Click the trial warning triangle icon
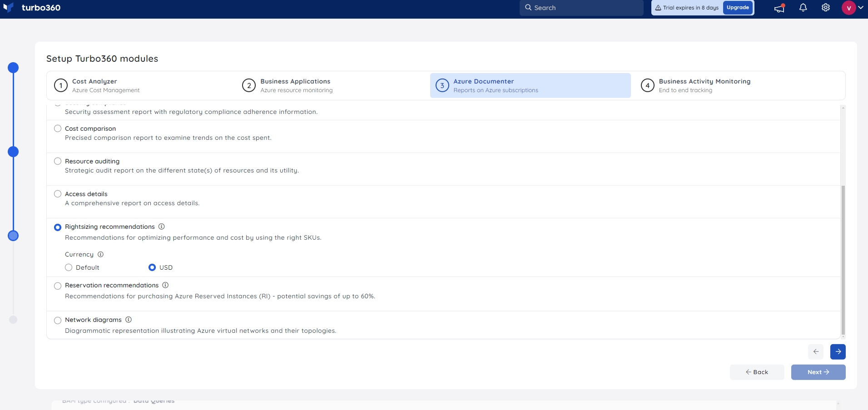Viewport: 868px width, 410px height. click(658, 8)
